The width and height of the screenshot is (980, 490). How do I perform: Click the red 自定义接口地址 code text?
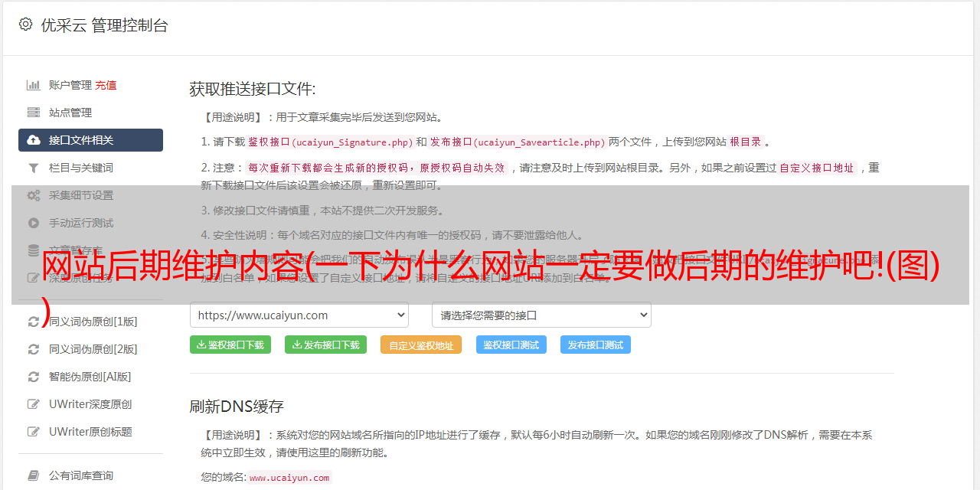(816, 168)
